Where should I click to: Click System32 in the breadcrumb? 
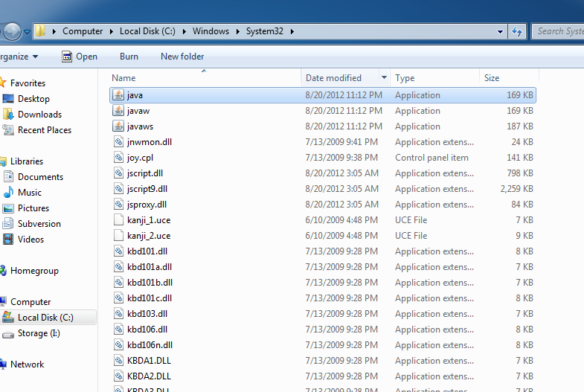[264, 31]
